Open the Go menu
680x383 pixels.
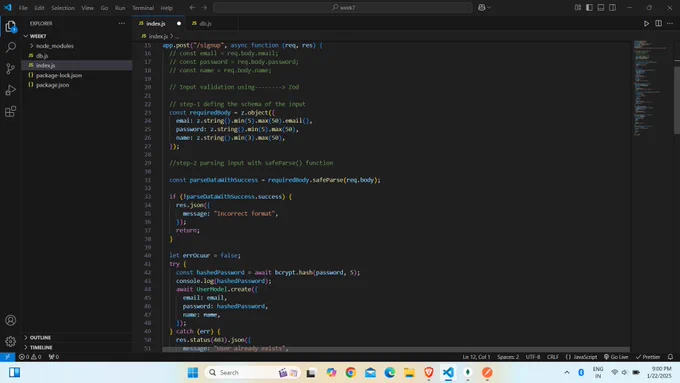click(105, 8)
